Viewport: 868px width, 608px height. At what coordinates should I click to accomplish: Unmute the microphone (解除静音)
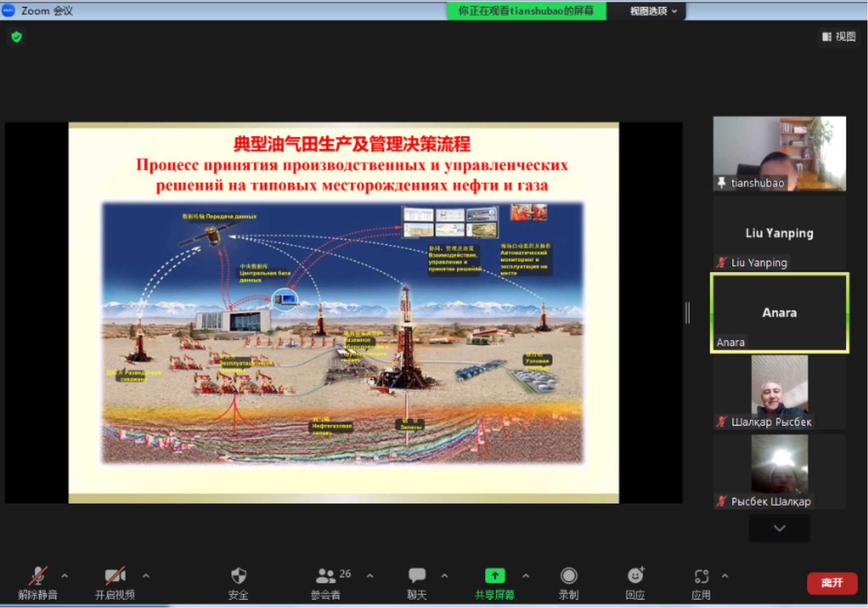click(38, 576)
